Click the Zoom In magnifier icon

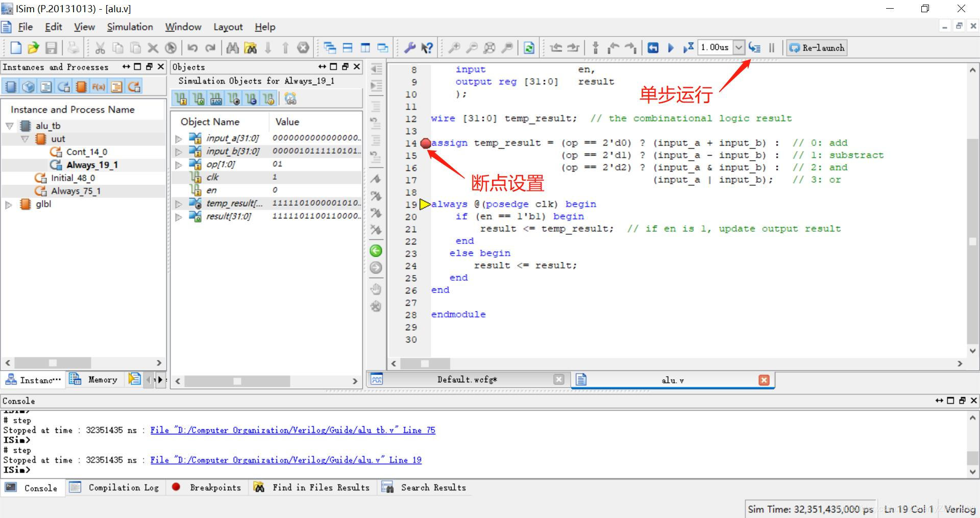click(454, 48)
